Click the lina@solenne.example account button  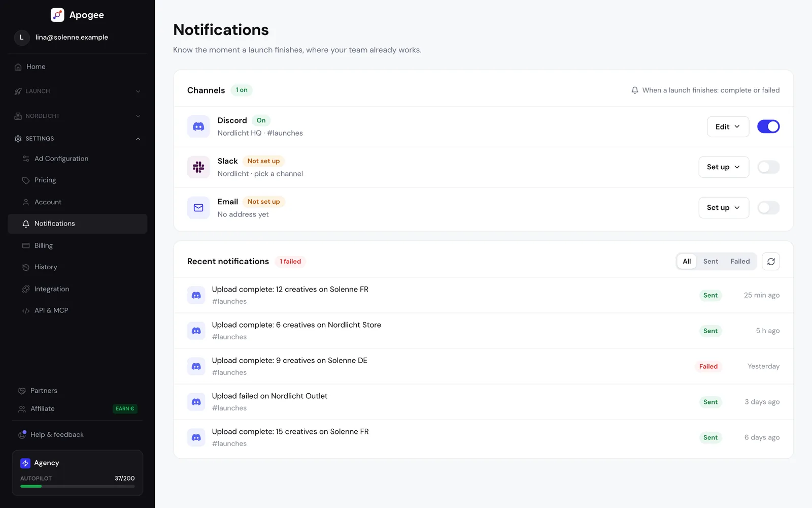point(78,37)
